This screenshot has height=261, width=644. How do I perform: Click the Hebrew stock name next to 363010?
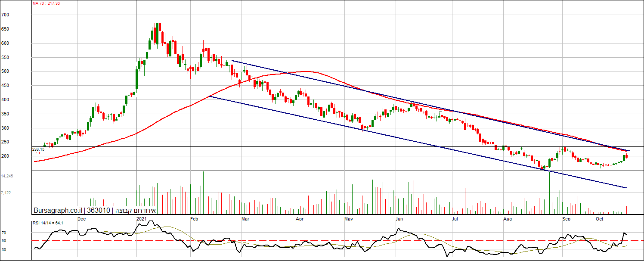point(135,211)
